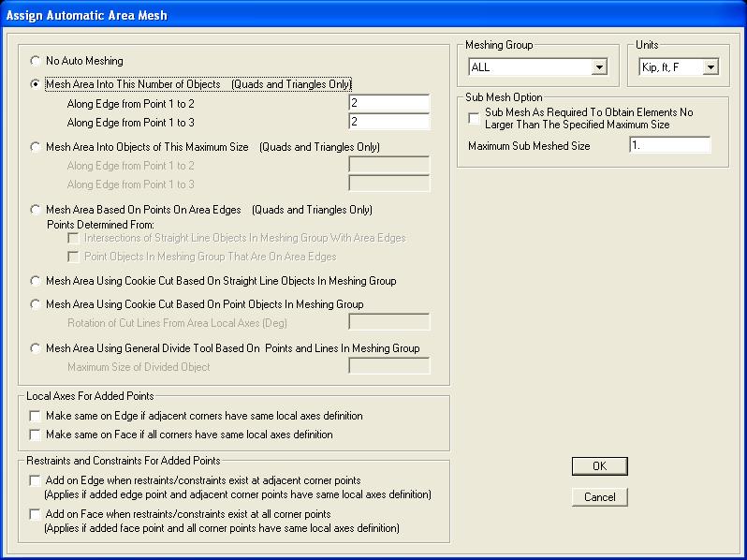Choose Cookie Cut Based On Straight Line Objects

(36, 281)
